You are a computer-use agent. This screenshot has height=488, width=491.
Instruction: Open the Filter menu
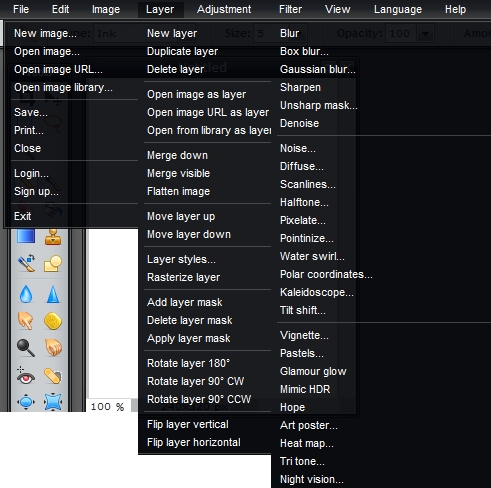(x=290, y=9)
